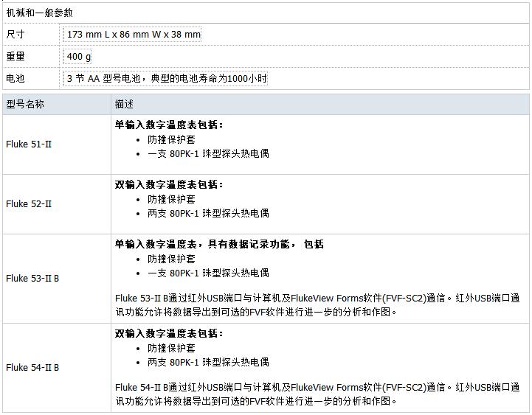Click the 机械和一般参数 section heading
532x415 pixels.
39,13
